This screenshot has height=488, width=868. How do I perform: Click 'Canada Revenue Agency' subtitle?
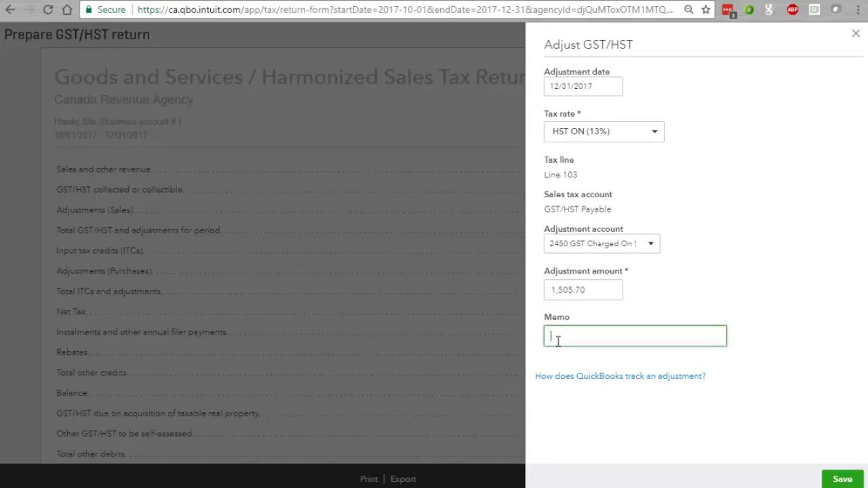(x=123, y=100)
